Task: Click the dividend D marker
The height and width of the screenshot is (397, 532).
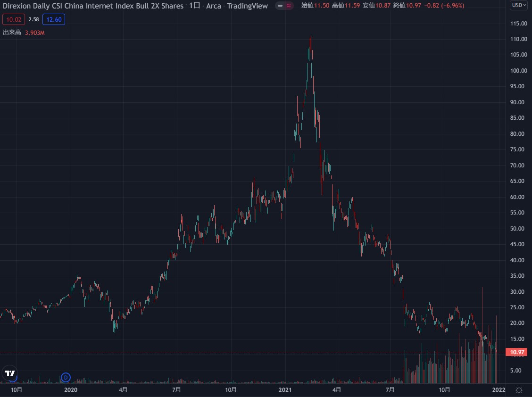Action: (66, 377)
